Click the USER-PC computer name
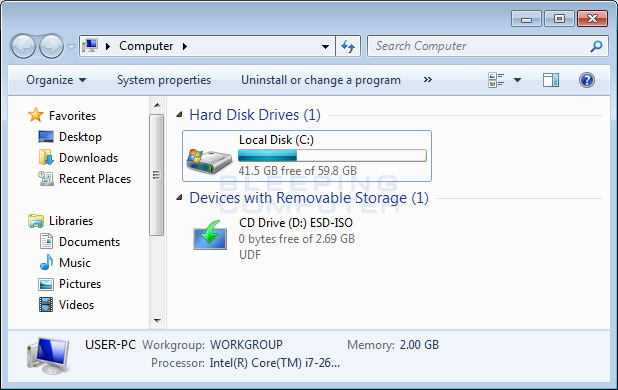The image size is (618, 390). (110, 345)
